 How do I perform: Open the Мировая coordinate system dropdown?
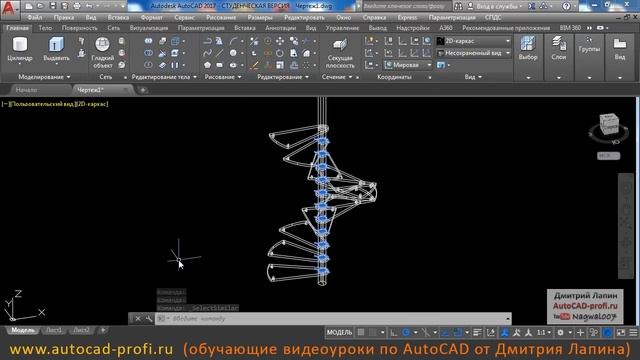(x=408, y=65)
